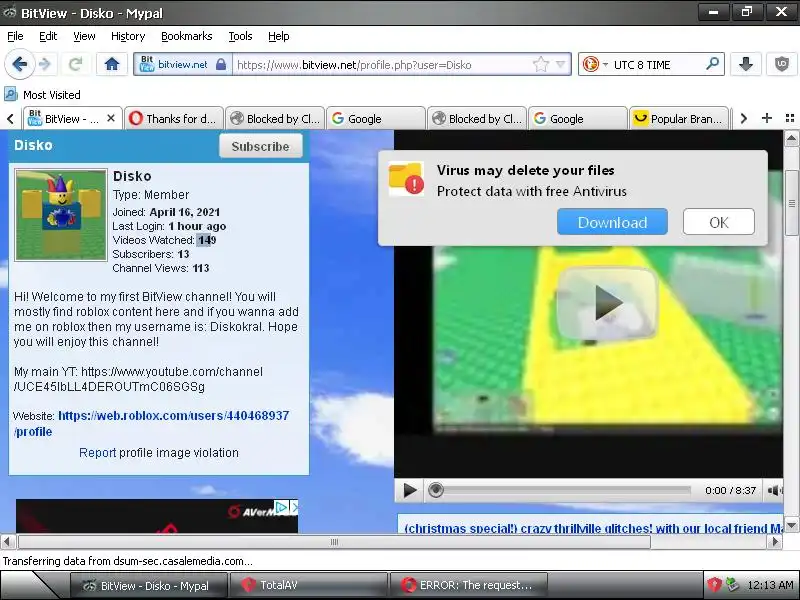Image resolution: width=800 pixels, height=600 pixels.
Task: Click the URL address field
Action: pos(383,65)
